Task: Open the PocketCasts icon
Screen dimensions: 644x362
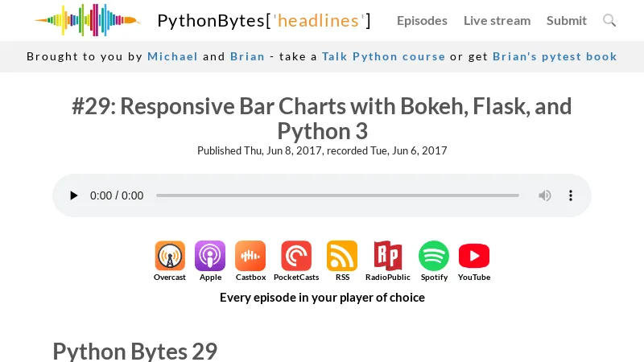Action: pyautogui.click(x=296, y=257)
